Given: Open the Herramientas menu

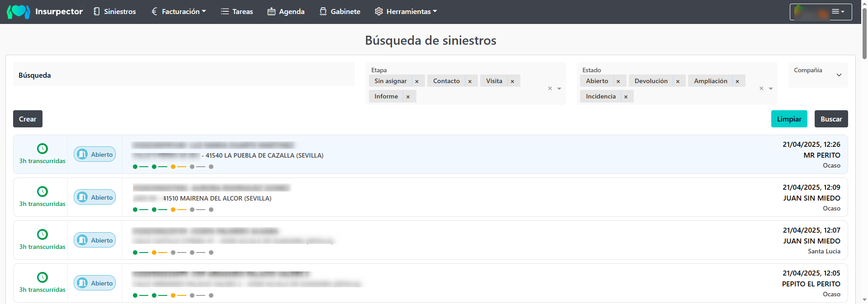Looking at the screenshot, I should 406,12.
